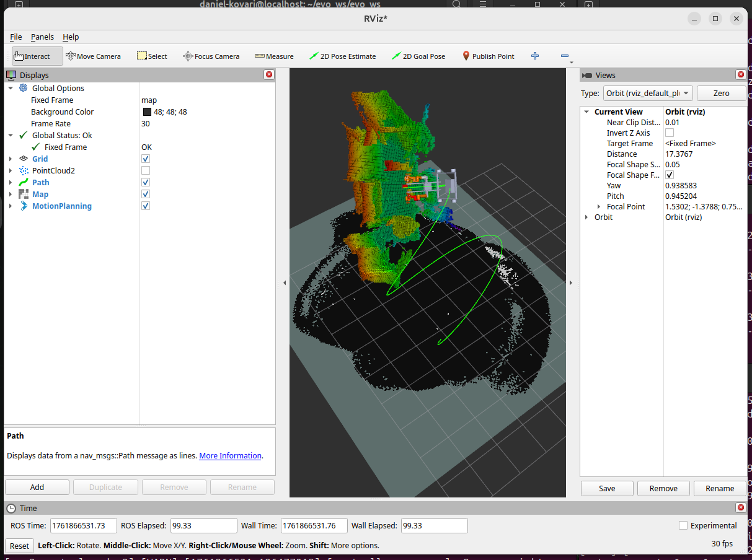
Task: Open the view Type dropdown
Action: tap(647, 94)
